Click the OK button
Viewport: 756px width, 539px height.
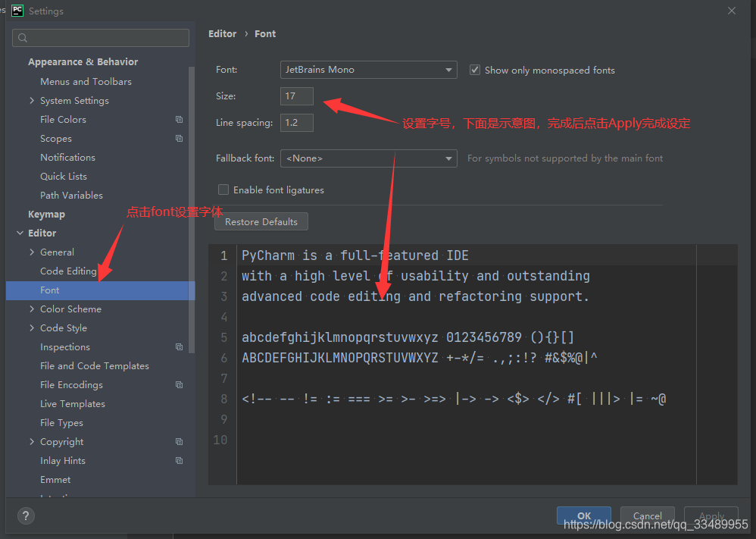tap(584, 515)
